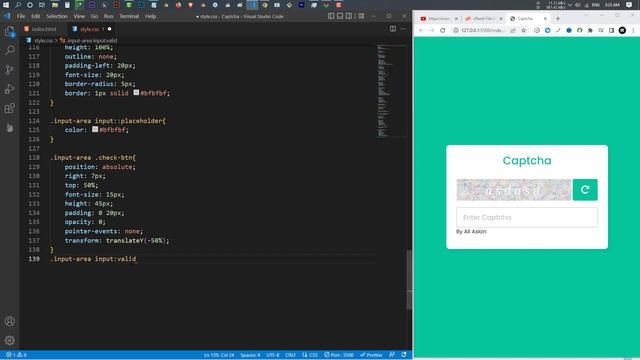Change encoding via UTF-8 status item

coord(272,355)
